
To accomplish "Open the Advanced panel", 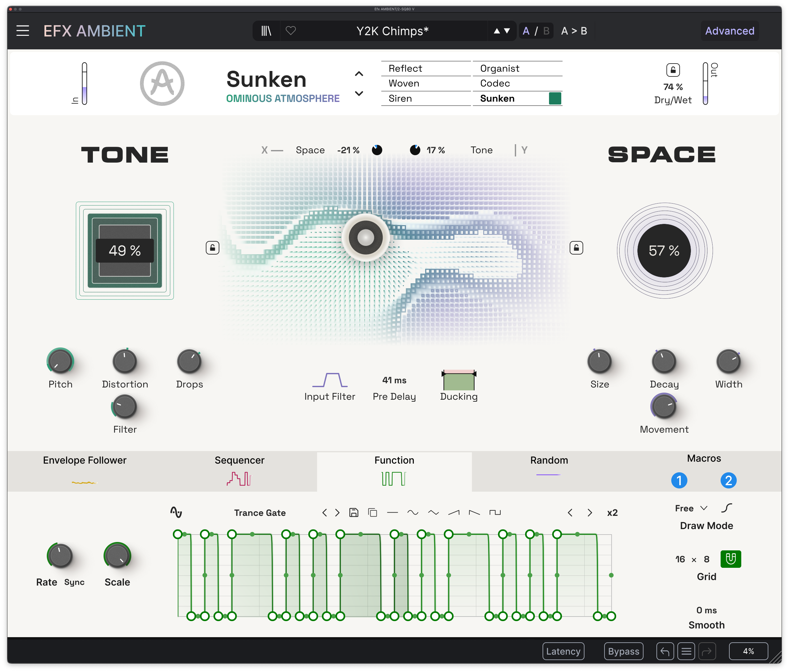I will (729, 31).
